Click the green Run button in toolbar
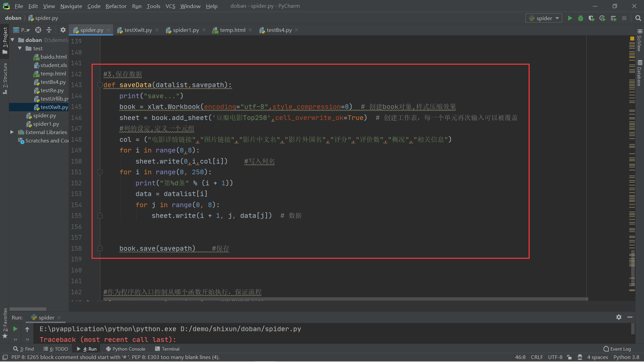Screen dimensions: 644x362 point(570,18)
